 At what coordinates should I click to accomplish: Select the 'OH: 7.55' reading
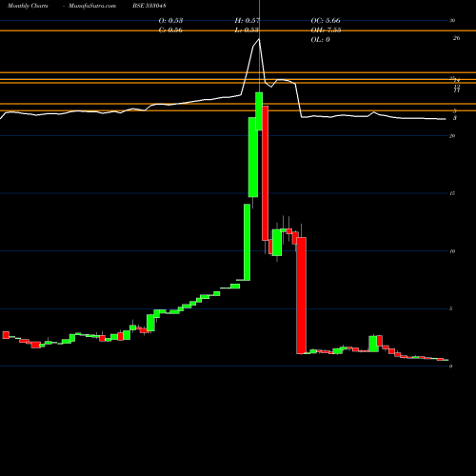[326, 30]
